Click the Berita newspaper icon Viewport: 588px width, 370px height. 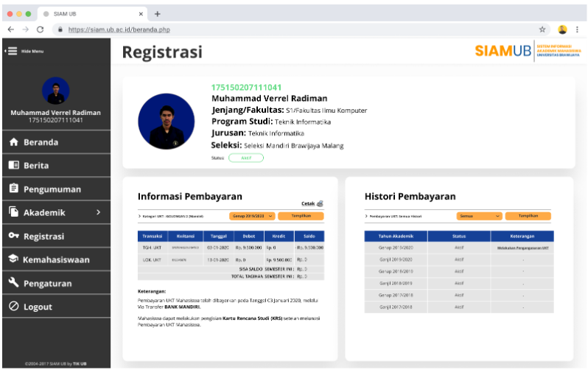point(13,166)
